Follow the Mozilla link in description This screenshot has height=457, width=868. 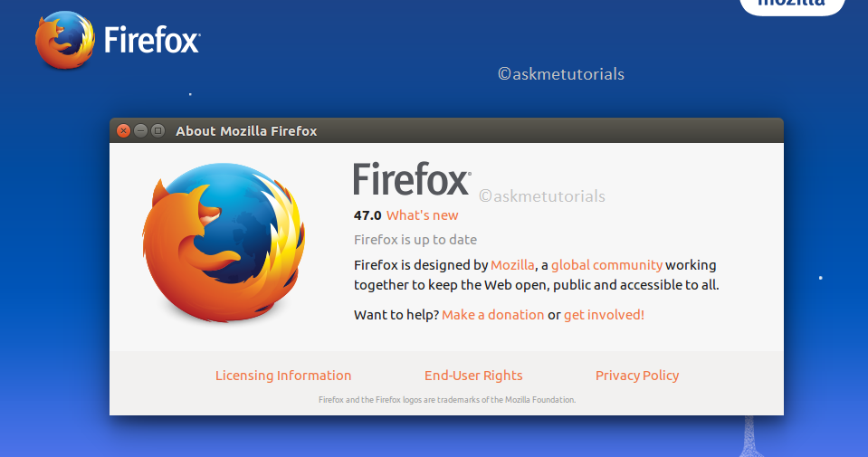512,265
